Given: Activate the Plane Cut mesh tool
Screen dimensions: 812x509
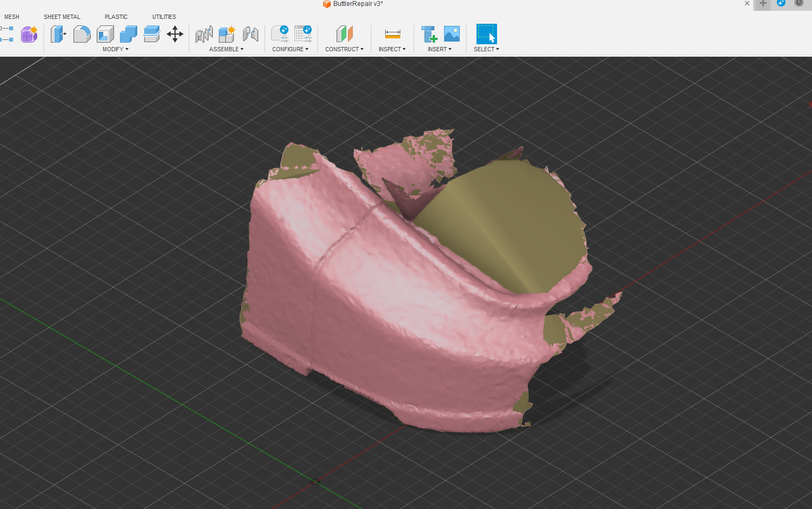Looking at the screenshot, I should [151, 34].
